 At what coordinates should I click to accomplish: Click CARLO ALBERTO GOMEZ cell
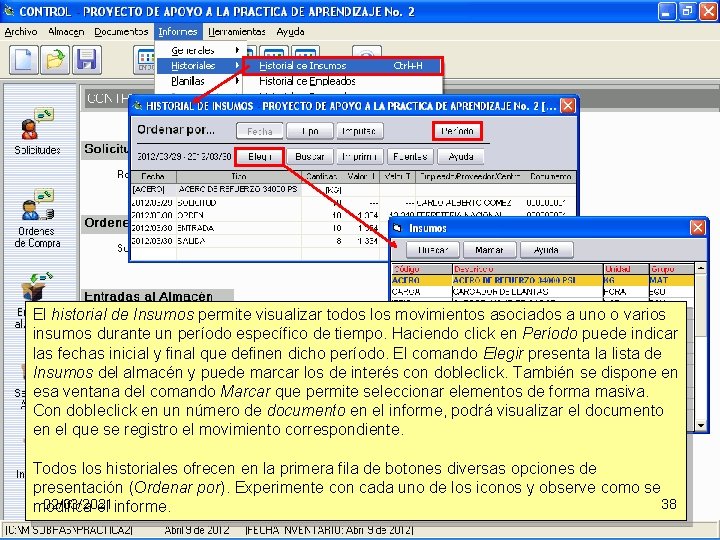[464, 202]
